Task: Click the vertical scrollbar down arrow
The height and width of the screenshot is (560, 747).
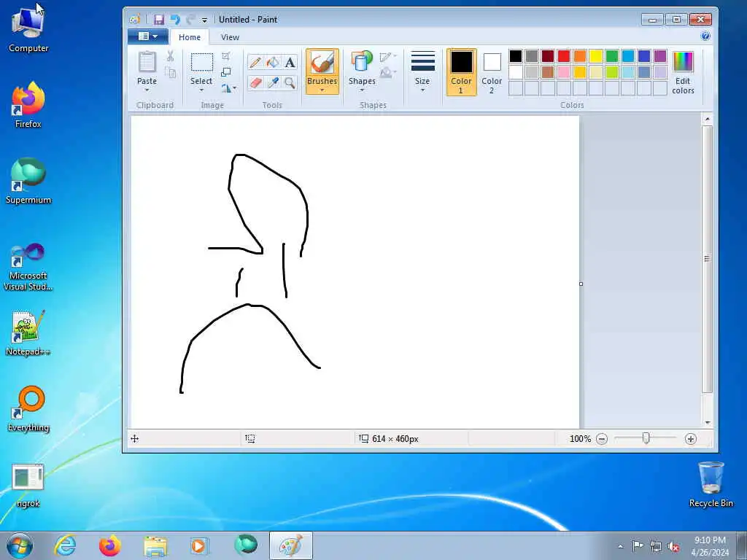Action: (x=708, y=422)
